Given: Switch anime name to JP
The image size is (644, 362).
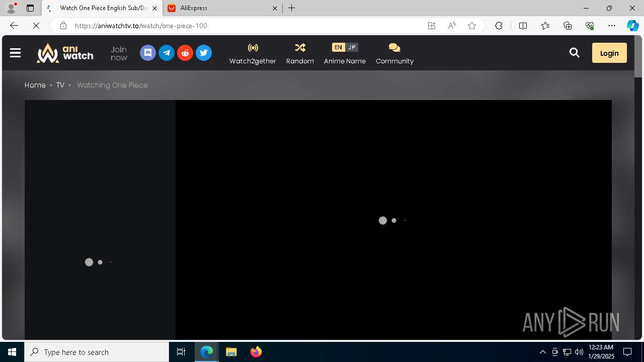Looking at the screenshot, I should point(352,47).
